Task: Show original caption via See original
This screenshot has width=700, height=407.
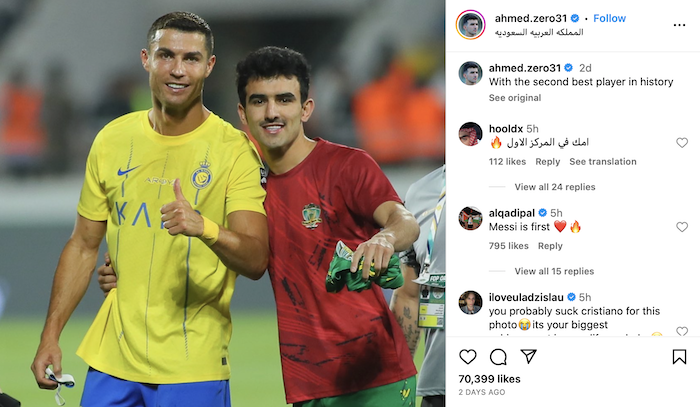Action: point(515,98)
